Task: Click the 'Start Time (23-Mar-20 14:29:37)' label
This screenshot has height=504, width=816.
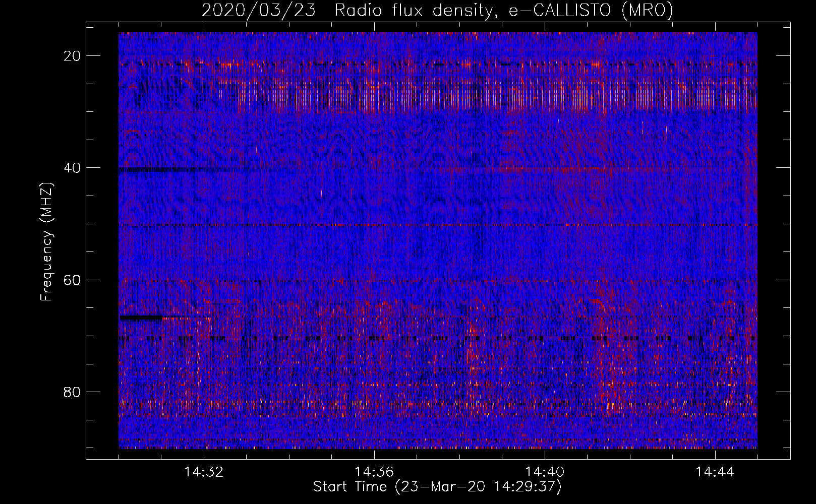Action: (x=437, y=487)
